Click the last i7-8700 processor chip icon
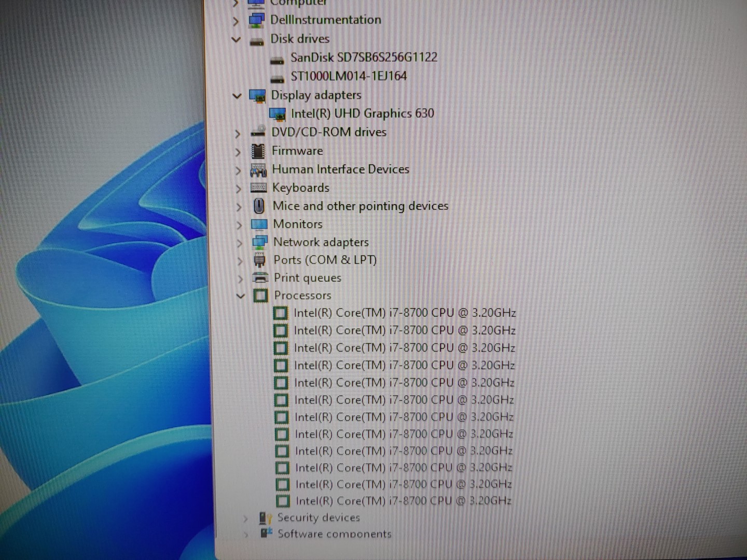This screenshot has height=560, width=747. click(x=283, y=501)
